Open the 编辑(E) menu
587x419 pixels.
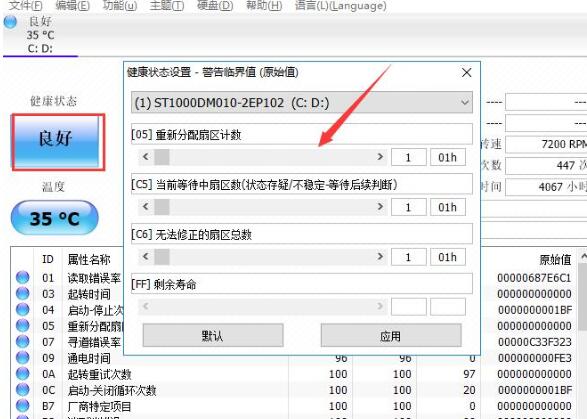click(x=72, y=6)
